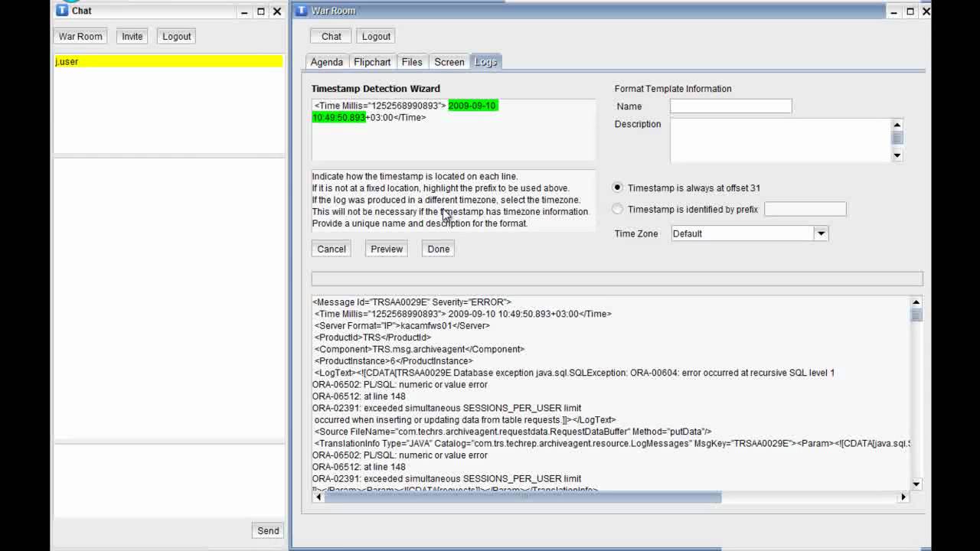This screenshot has width=980, height=551.
Task: Click the chat message input area
Action: 168,480
